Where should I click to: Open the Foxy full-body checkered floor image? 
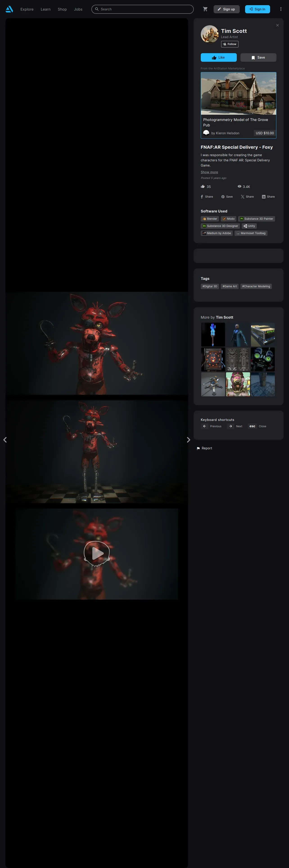(97, 452)
